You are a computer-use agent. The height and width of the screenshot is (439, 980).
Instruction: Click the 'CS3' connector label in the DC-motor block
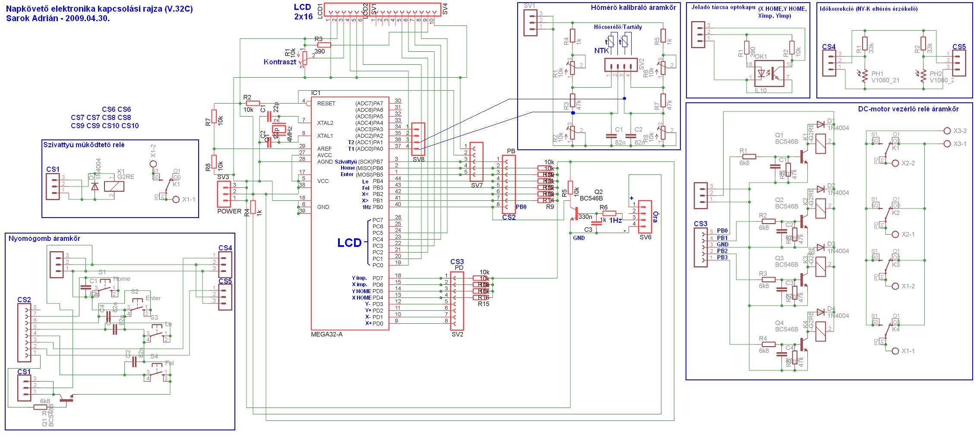click(701, 224)
